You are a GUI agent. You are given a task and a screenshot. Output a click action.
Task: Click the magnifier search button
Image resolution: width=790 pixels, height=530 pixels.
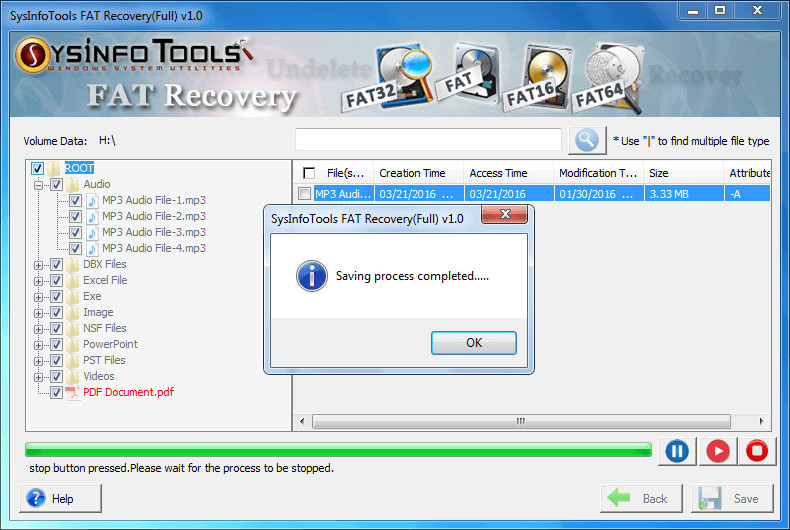(x=587, y=140)
